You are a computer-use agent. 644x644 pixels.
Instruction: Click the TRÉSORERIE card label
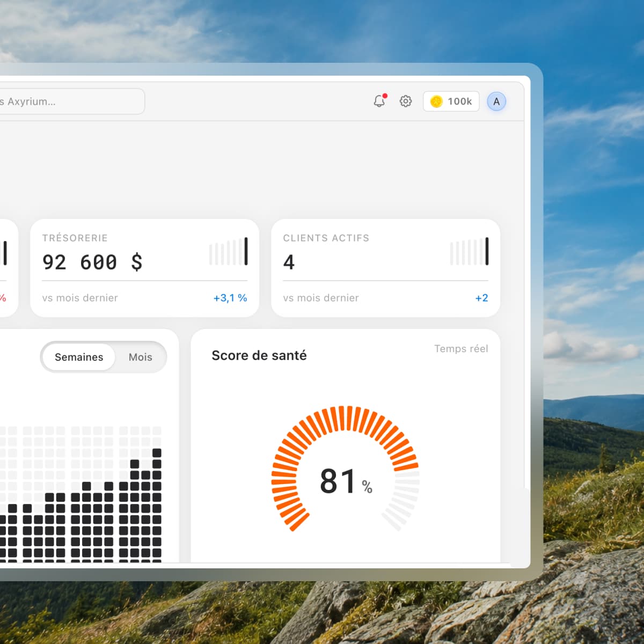(x=75, y=238)
